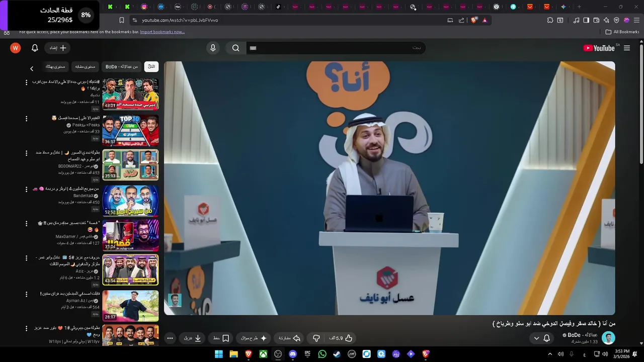Open options menu for MaxGamer video
This screenshot has height=362, width=644.
tap(27, 223)
